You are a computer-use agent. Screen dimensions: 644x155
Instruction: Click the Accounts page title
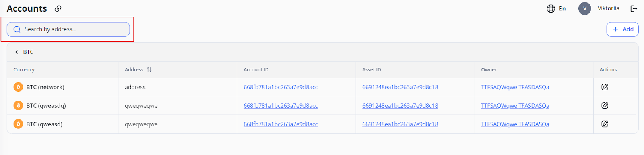(27, 8)
